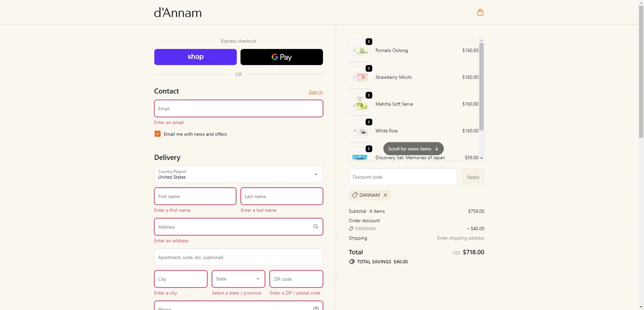Click the Sign in link

click(316, 92)
